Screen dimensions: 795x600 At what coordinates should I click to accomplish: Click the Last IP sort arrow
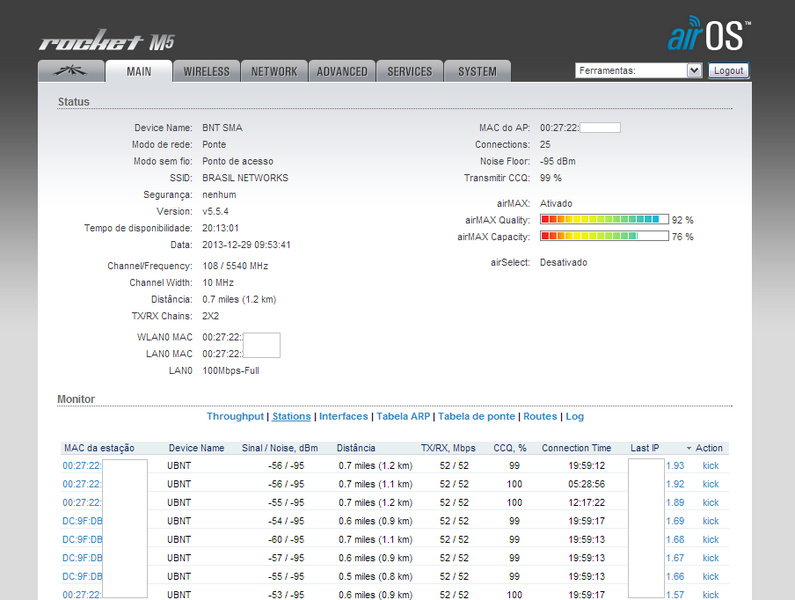(688, 448)
